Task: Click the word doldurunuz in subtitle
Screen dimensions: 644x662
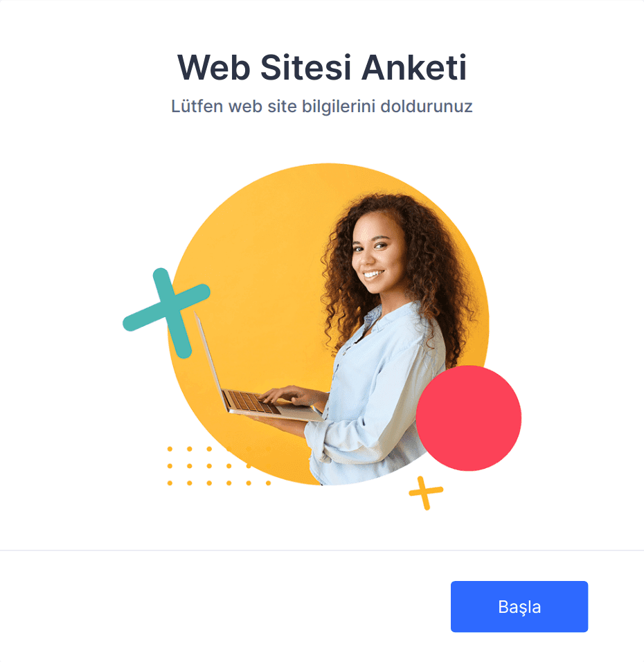Action: 427,106
